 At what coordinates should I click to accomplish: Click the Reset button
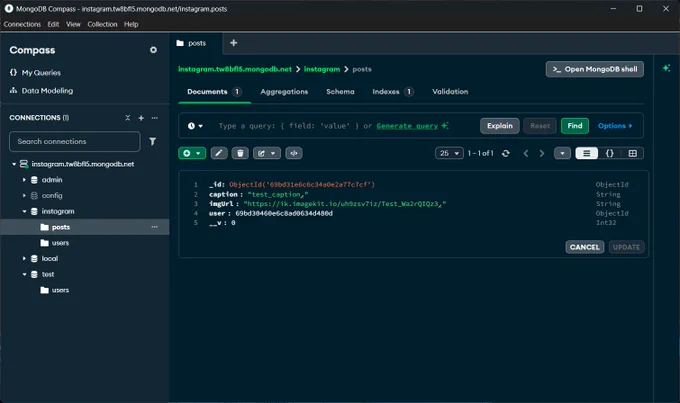[x=540, y=126]
